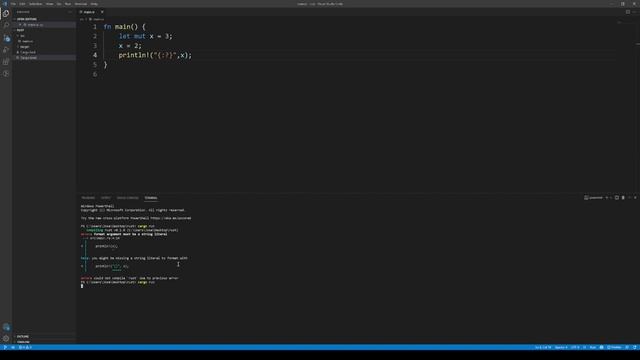Open the Run and Debug view
The image size is (640, 360).
[x=6, y=50]
